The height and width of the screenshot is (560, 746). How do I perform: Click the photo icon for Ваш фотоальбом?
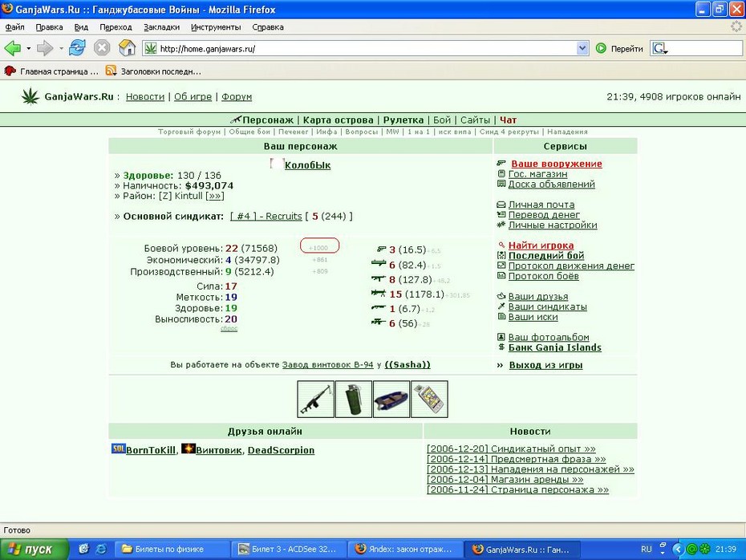(x=501, y=337)
